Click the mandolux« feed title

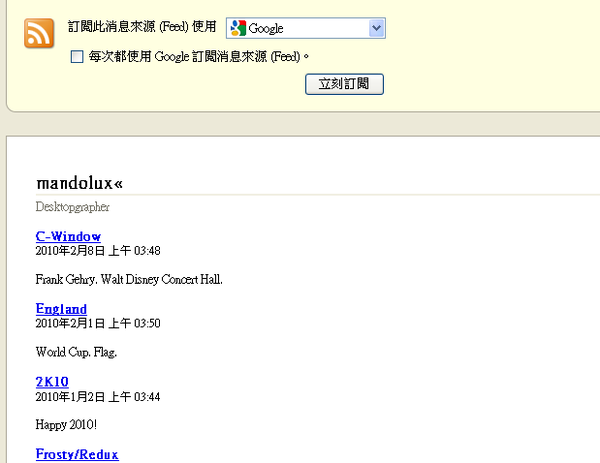80,183
